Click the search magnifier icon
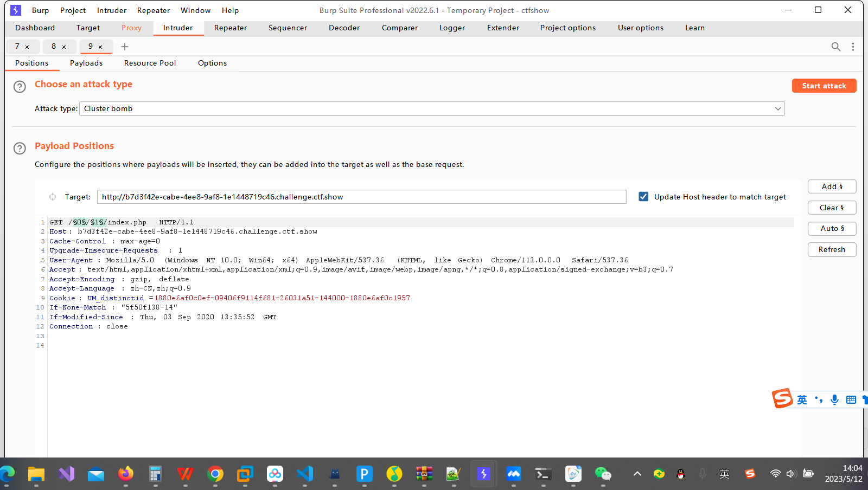The width and height of the screenshot is (868, 490). tap(836, 47)
